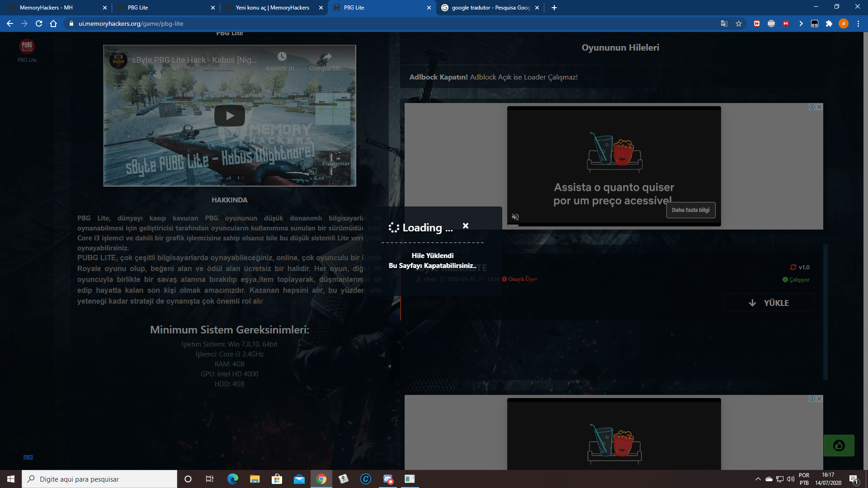The width and height of the screenshot is (868, 488).
Task: Click the Windows taskbar search box
Action: pyautogui.click(x=99, y=479)
